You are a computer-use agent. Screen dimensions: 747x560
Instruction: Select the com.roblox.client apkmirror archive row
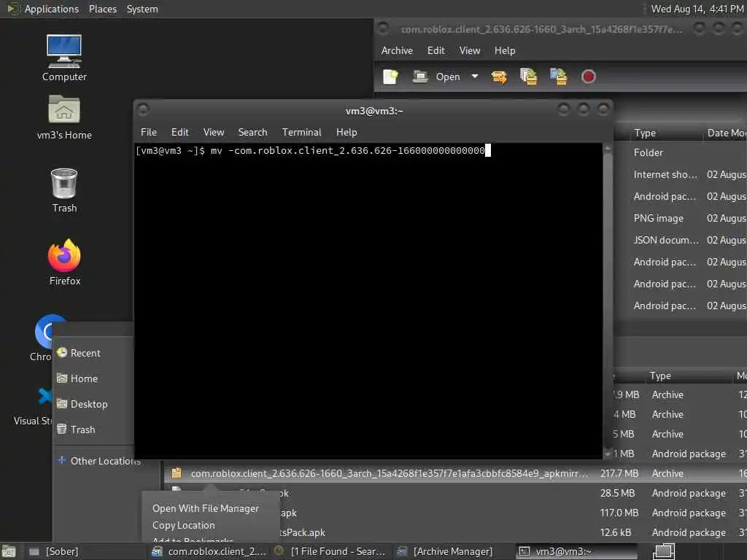click(455, 473)
